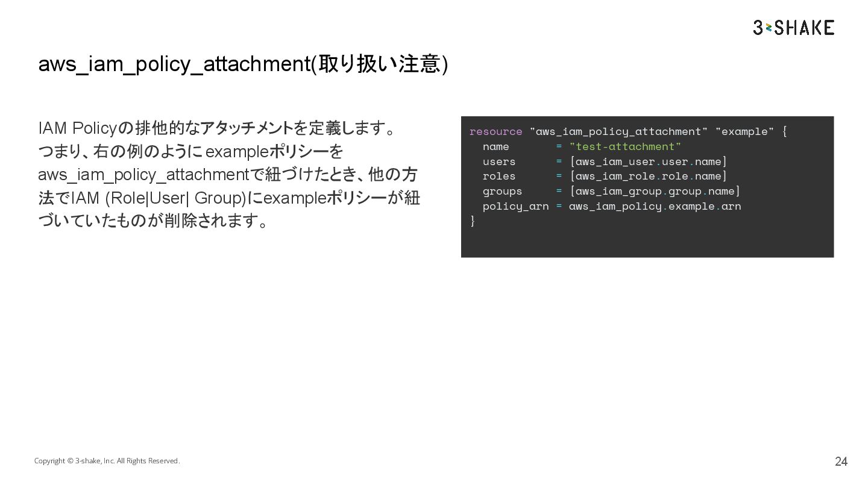
Task: Click the code line 'roles = [aws_iam_role.role.name]'
Action: coord(605,176)
